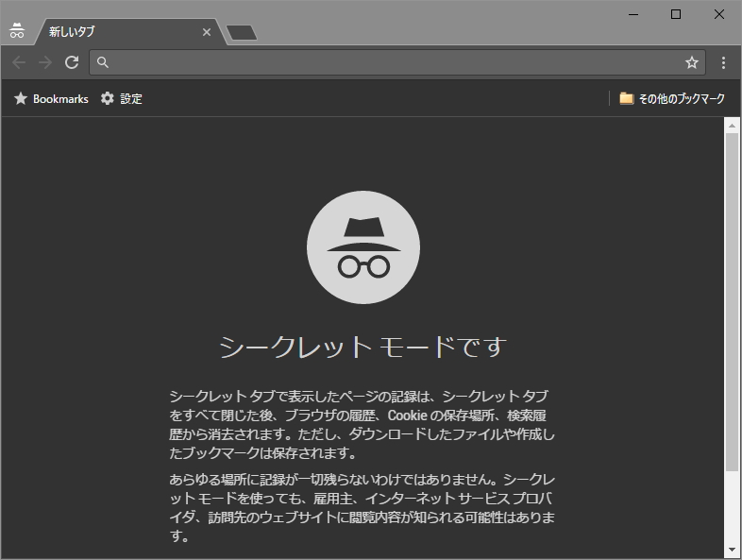Close the 新しいタブ tab
This screenshot has width=742, height=560.
[x=207, y=32]
